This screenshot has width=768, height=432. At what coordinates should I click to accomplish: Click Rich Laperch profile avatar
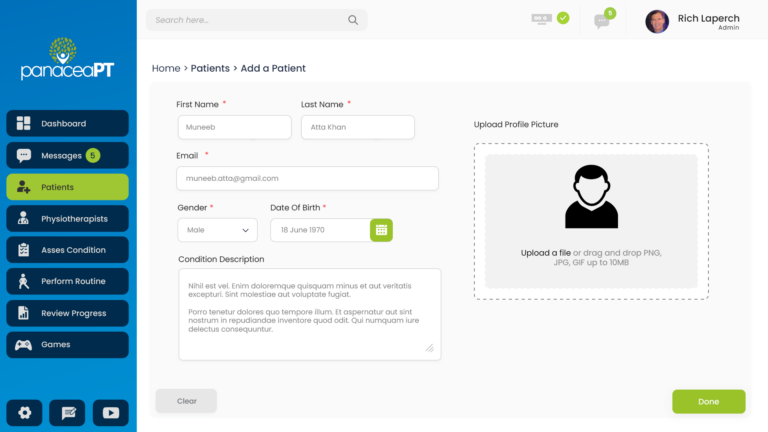pos(657,22)
